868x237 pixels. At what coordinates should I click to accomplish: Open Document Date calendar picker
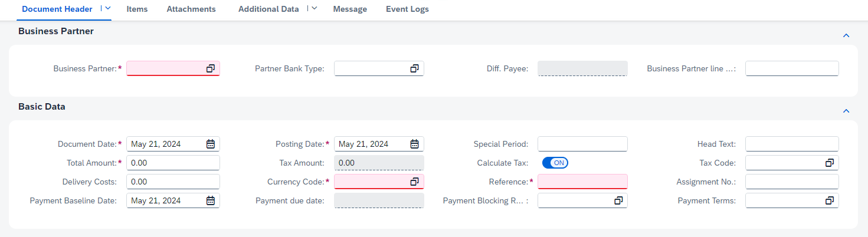211,144
